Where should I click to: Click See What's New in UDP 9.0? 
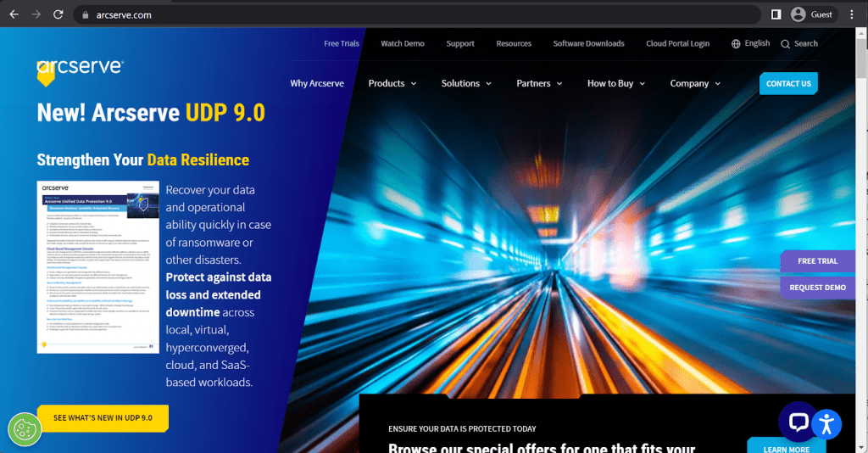tap(103, 418)
